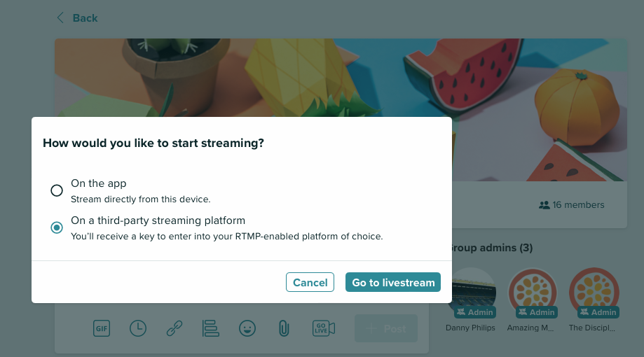Click the Go Live camera icon
The image size is (644, 357).
pyautogui.click(x=324, y=328)
